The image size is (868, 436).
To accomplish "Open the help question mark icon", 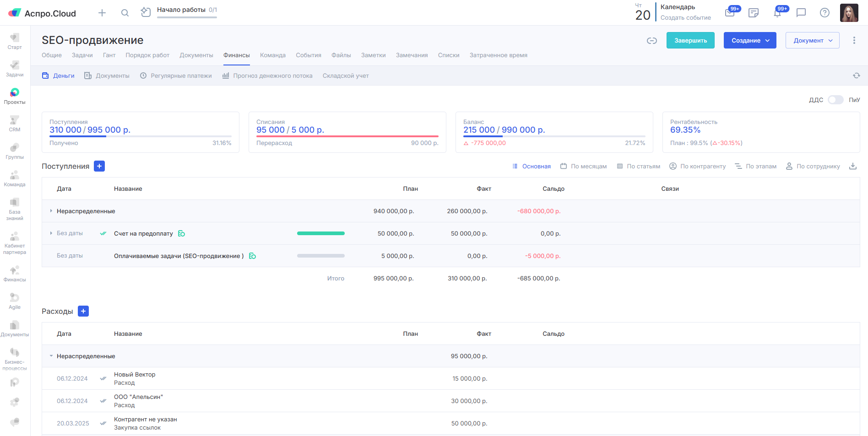I will pos(824,13).
